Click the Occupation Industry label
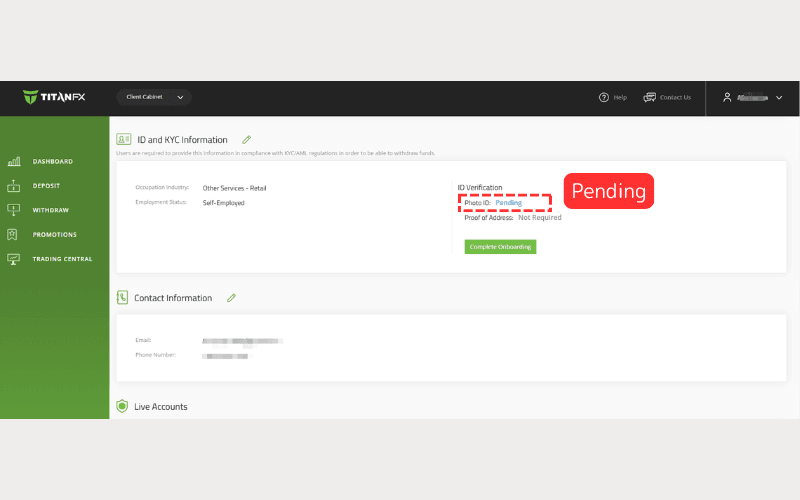Image resolution: width=800 pixels, height=500 pixels. (x=162, y=187)
